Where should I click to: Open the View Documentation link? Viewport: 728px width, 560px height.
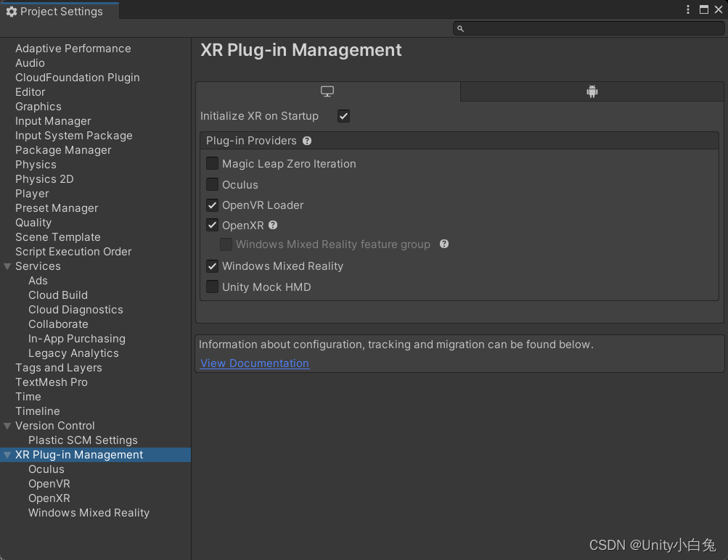pyautogui.click(x=255, y=363)
